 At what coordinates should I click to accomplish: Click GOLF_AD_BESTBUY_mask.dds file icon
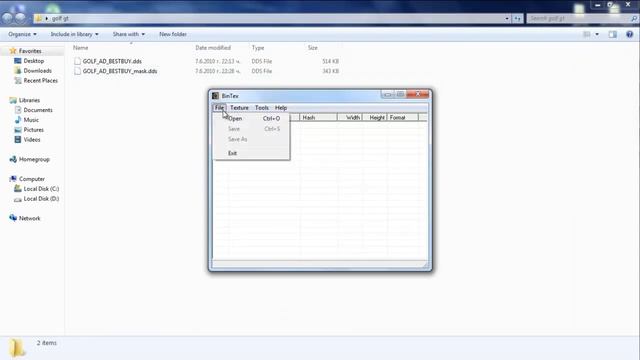point(78,71)
